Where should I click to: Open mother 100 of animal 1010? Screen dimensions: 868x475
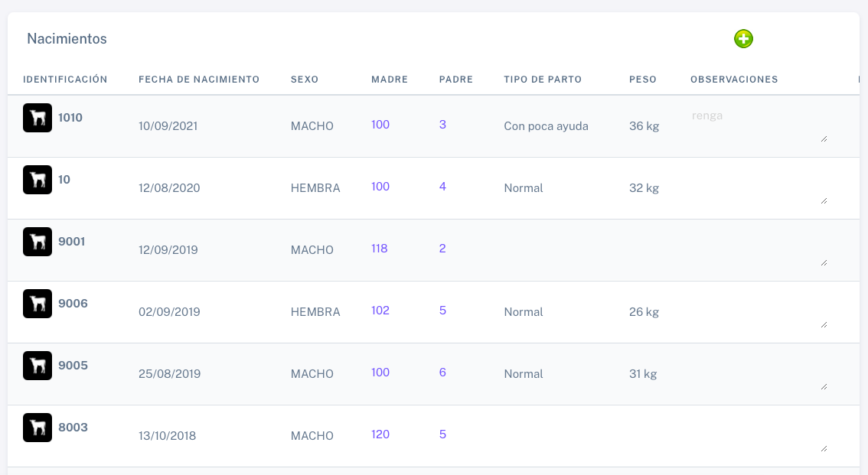pos(380,125)
